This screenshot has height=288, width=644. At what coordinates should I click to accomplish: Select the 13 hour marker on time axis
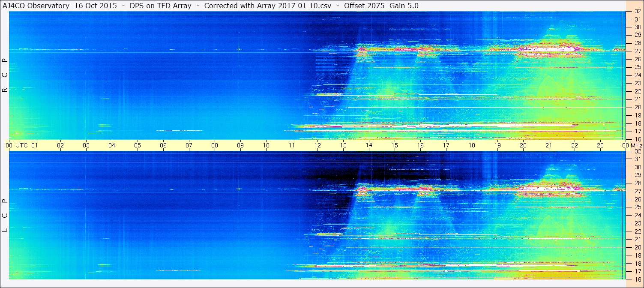click(343, 145)
